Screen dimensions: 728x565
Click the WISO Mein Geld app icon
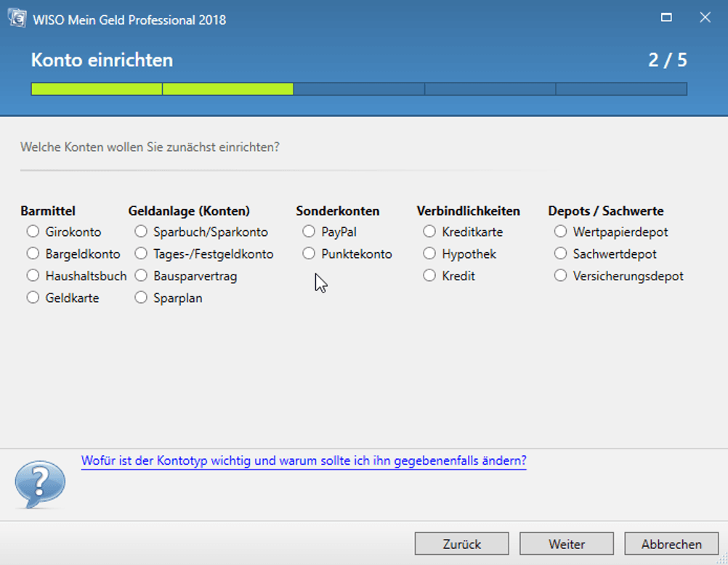tap(17, 19)
